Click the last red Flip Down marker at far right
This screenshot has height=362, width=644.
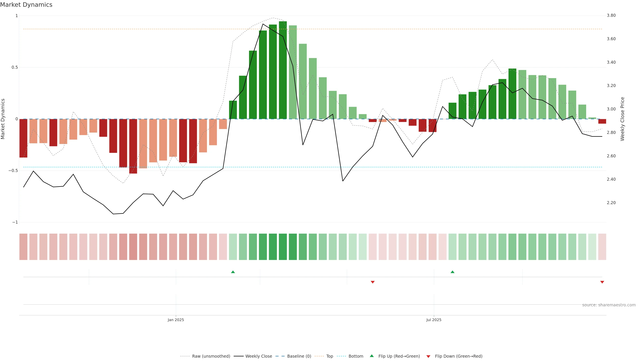(602, 282)
